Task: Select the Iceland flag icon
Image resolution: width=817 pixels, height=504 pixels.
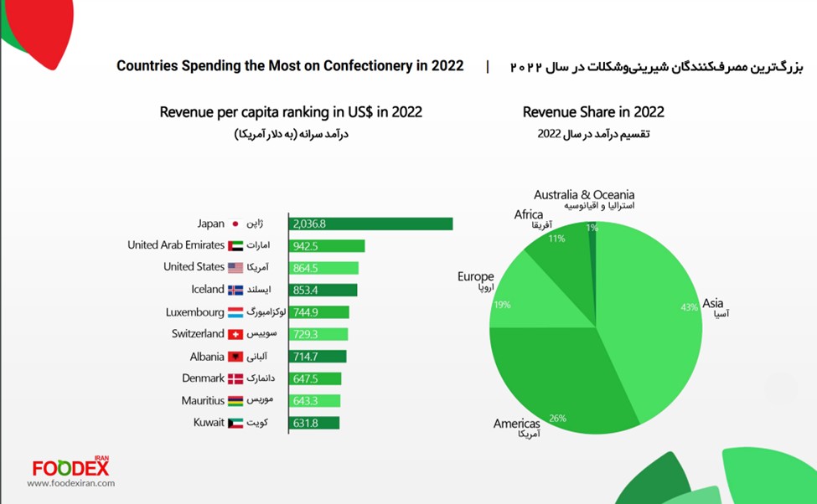Action: [235, 290]
